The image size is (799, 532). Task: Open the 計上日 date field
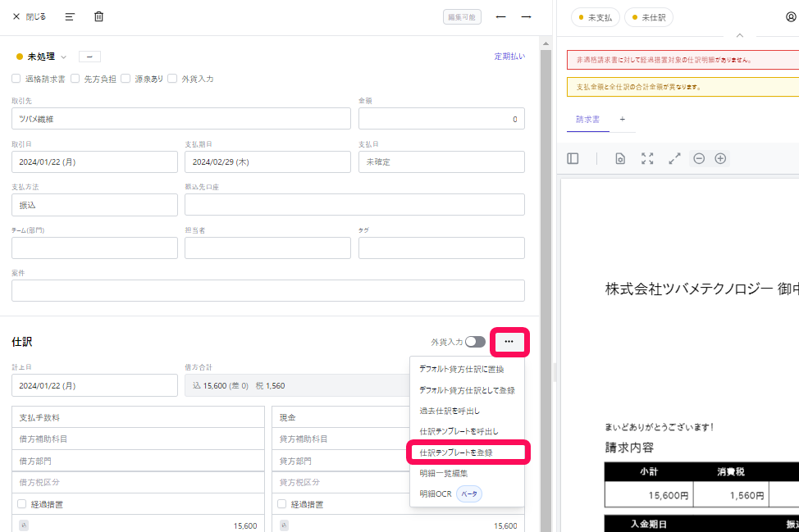[x=94, y=385]
